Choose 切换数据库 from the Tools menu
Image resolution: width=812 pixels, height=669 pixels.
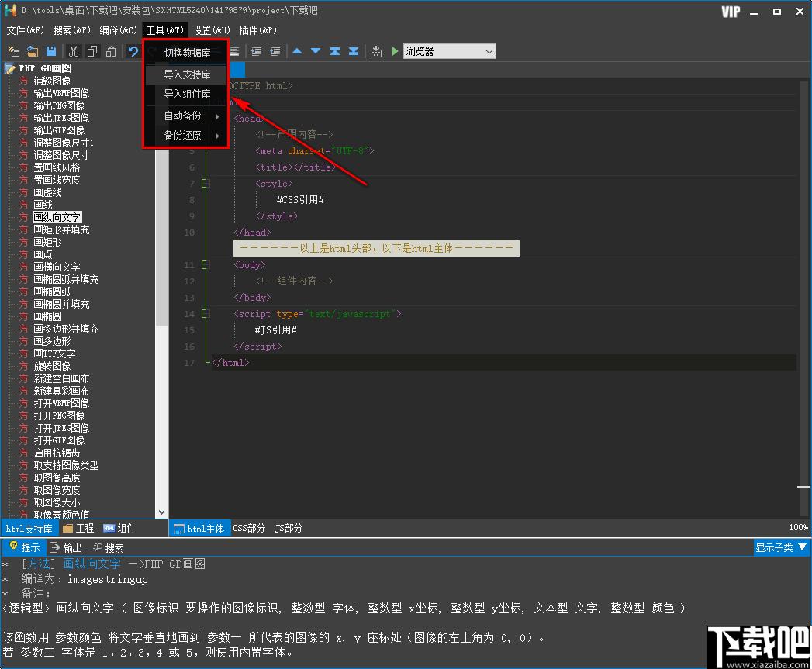(x=186, y=53)
